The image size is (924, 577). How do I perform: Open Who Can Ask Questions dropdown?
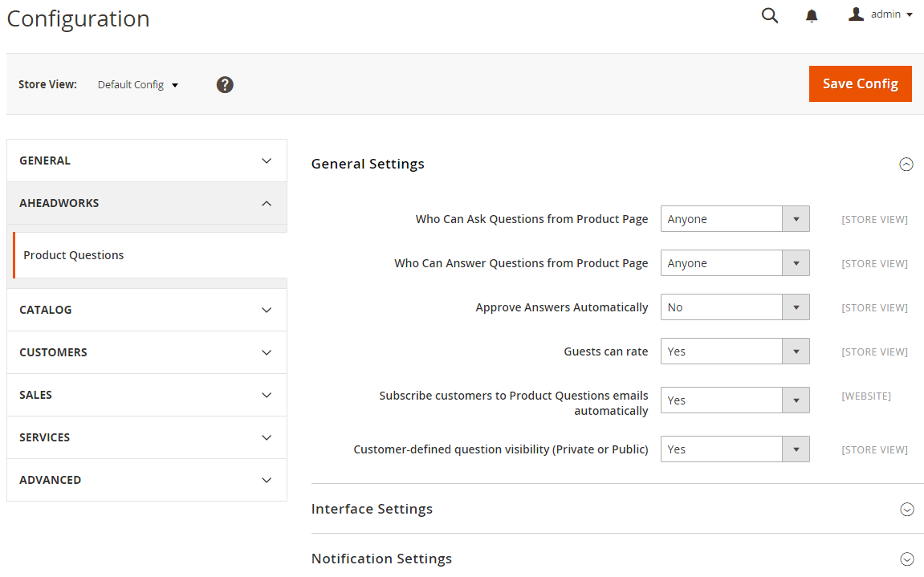tap(735, 218)
